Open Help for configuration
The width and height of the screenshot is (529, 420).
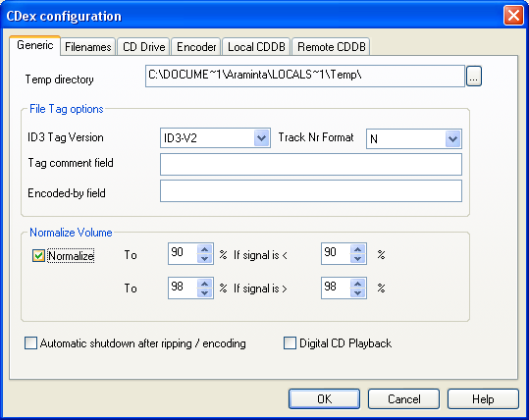(483, 399)
